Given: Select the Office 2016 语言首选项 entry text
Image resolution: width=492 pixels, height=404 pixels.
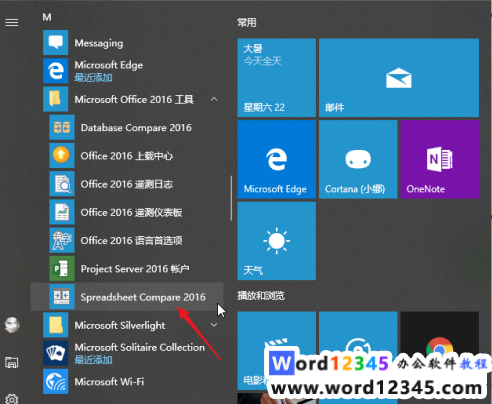Looking at the screenshot, I should point(131,241).
